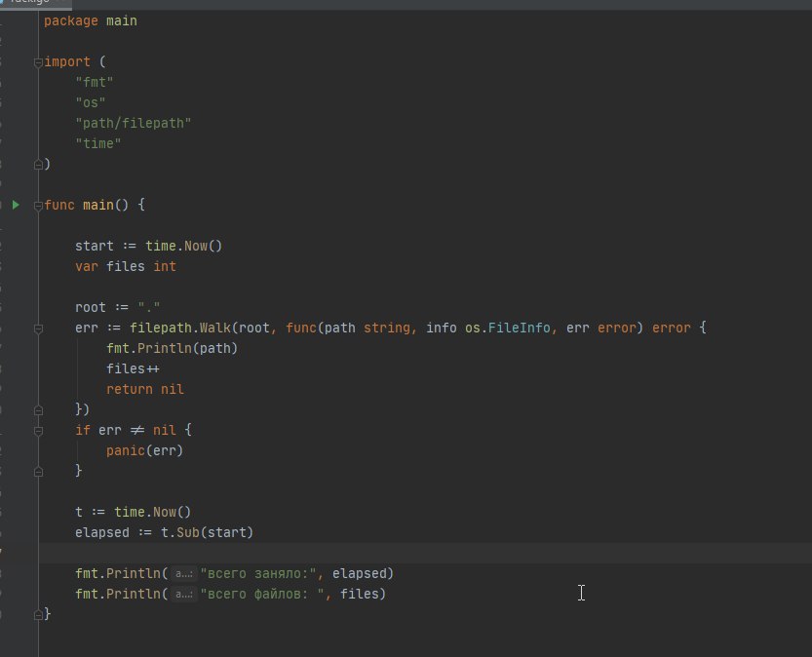Click the highlighted empty current line

point(425,553)
